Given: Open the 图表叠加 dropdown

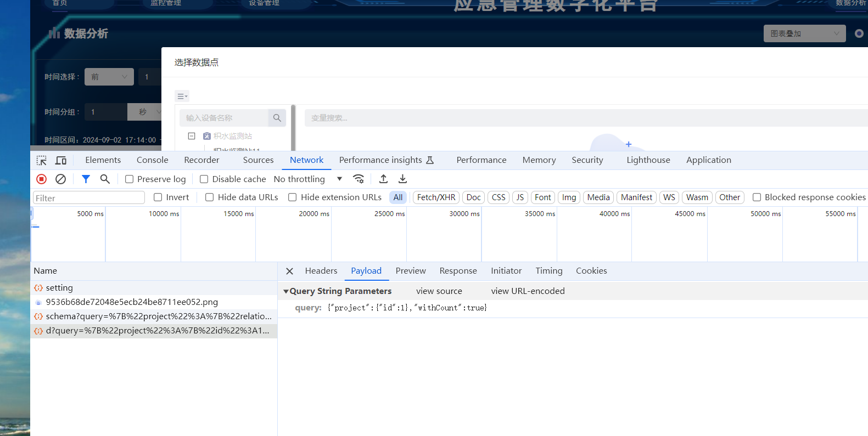Looking at the screenshot, I should pos(805,33).
